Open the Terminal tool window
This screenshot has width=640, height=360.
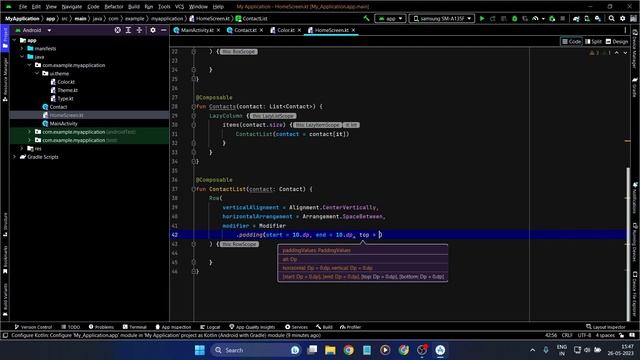point(135,327)
